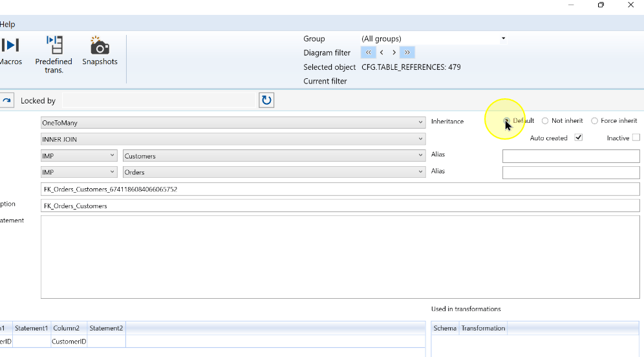The height and width of the screenshot is (357, 644).
Task: Click the Statement2 column header
Action: pyautogui.click(x=106, y=329)
